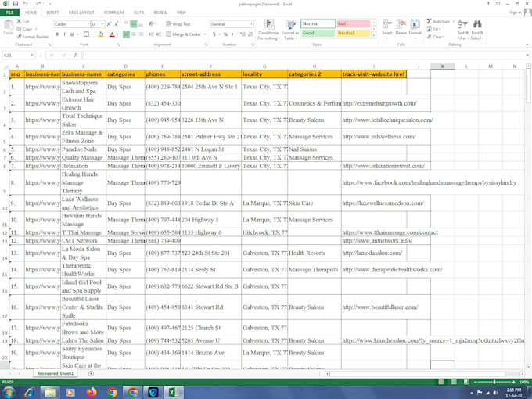Switch to the INSERT ribbon tab

tap(52, 13)
